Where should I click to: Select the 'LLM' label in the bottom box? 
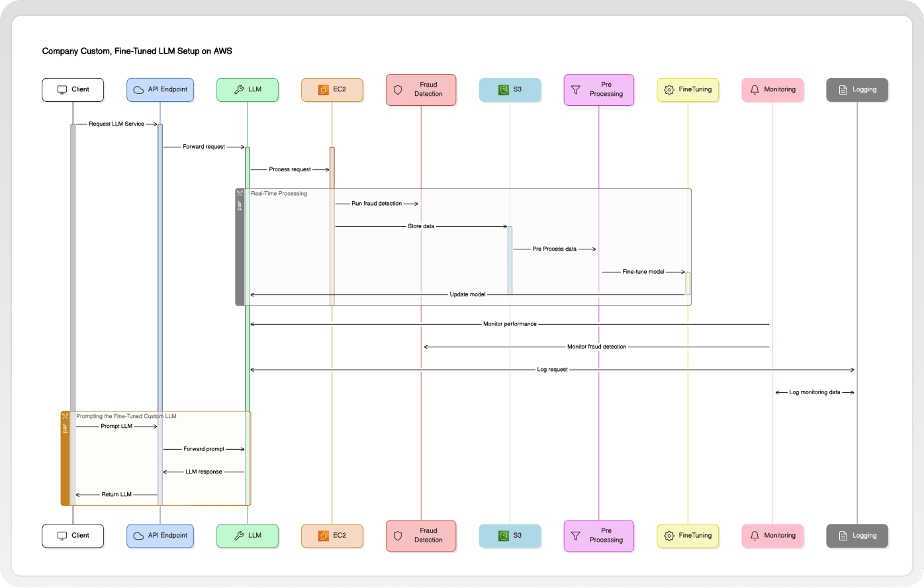[255, 536]
